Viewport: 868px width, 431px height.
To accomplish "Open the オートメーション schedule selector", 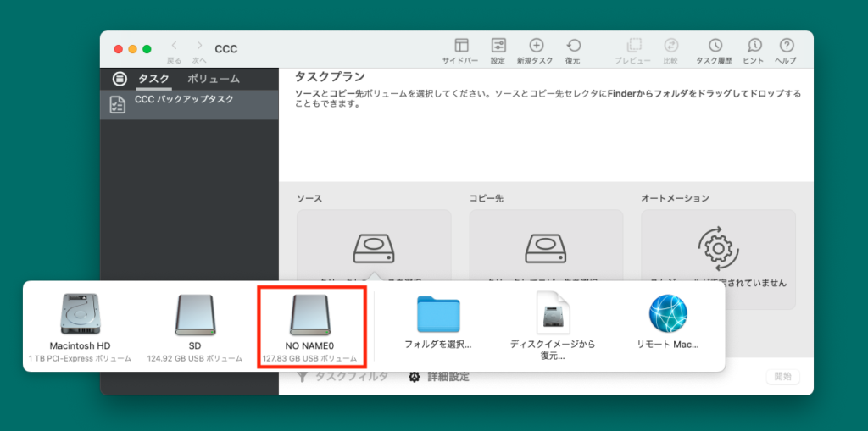I will tap(718, 259).
